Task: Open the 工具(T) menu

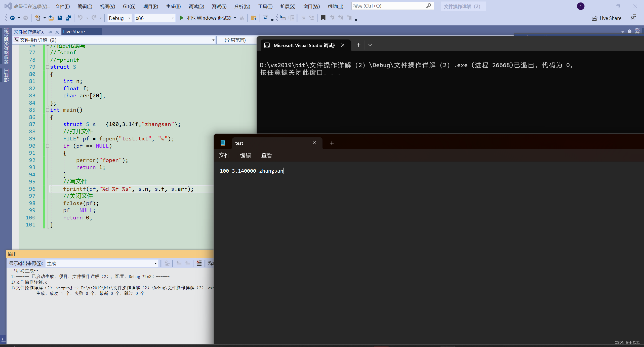Action: coord(265,7)
